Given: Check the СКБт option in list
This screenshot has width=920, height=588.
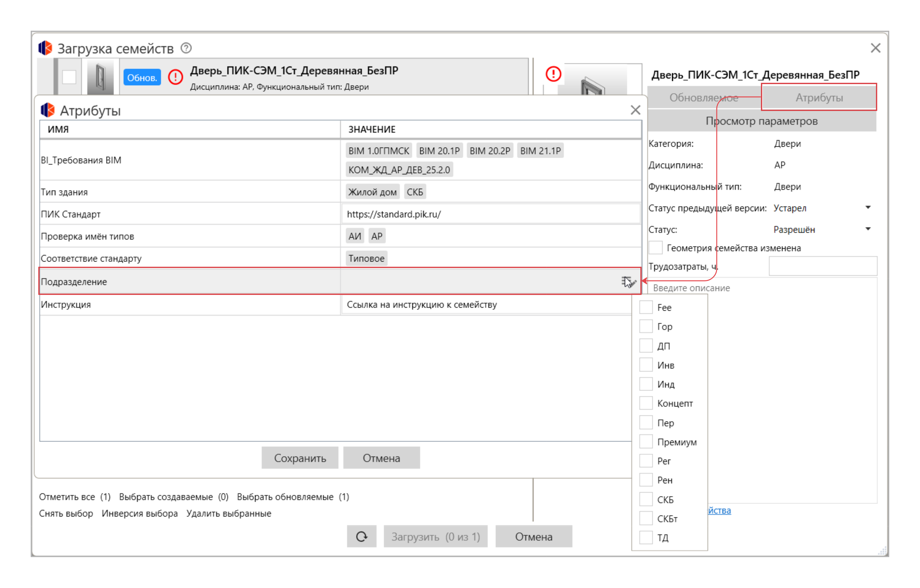Looking at the screenshot, I should coord(646,518).
